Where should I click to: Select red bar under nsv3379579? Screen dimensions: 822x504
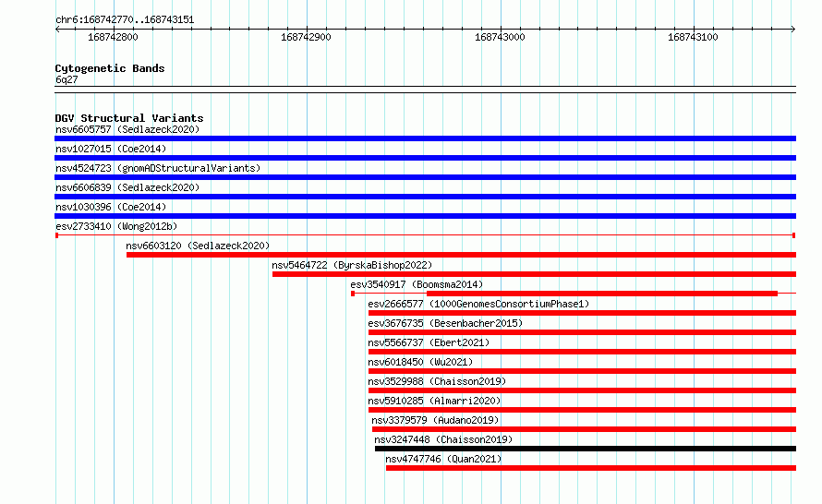point(584,429)
